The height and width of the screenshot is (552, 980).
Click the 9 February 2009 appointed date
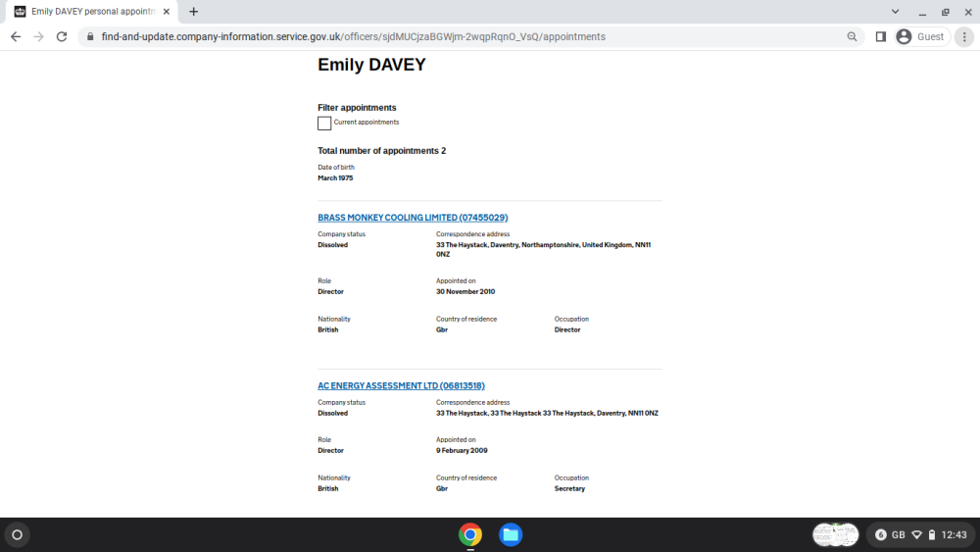tap(462, 451)
